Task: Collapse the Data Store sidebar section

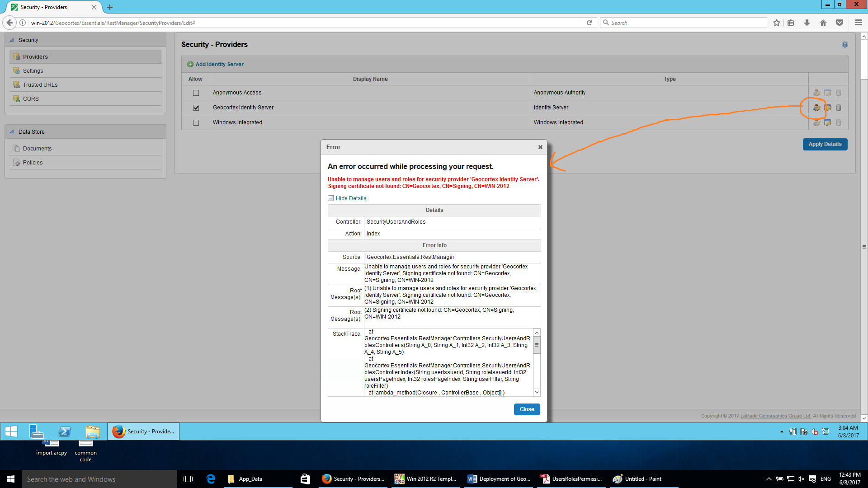Action: coord(12,131)
